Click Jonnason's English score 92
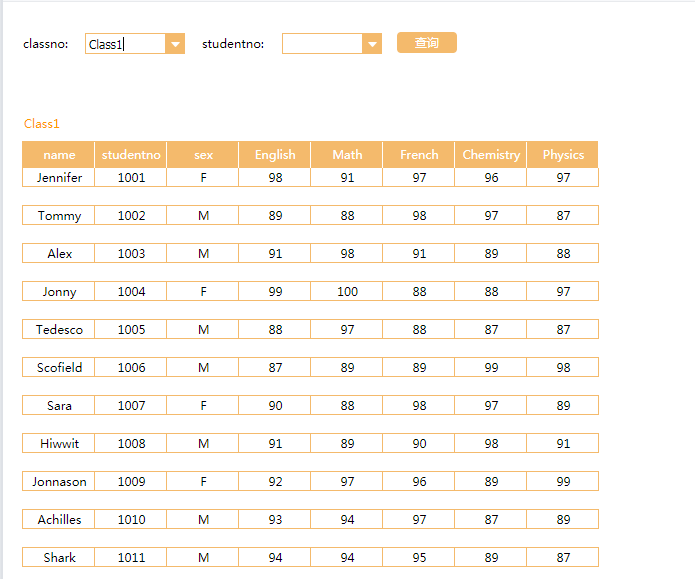 (275, 481)
